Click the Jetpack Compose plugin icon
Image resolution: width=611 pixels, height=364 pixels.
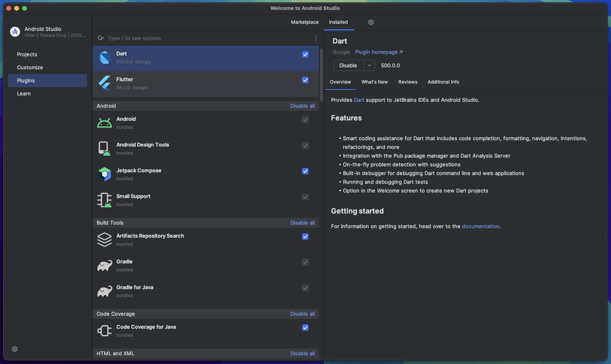(105, 174)
